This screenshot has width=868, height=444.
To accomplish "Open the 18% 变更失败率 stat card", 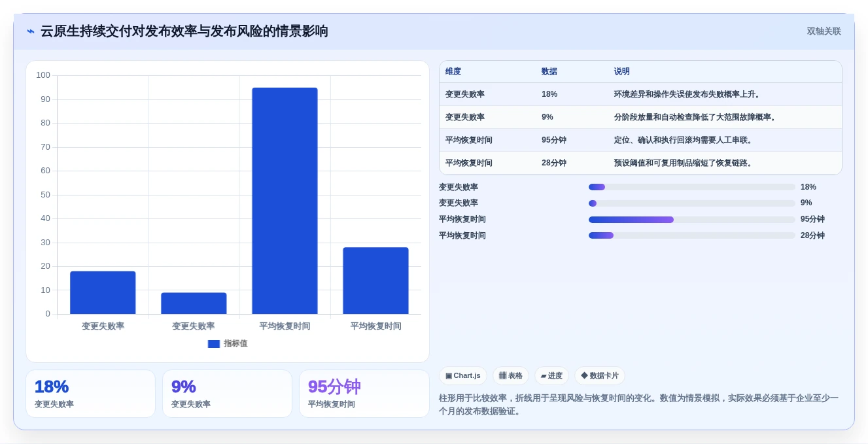I will (x=90, y=394).
